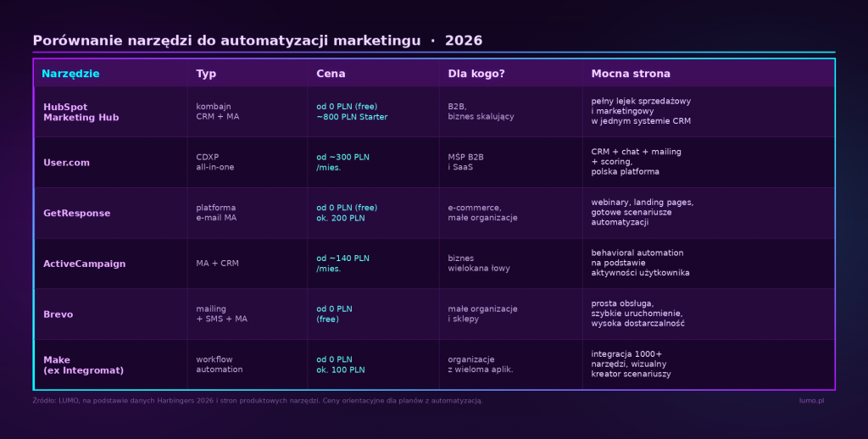Select the 'ActiveCampaign' tool name
The image size is (868, 439).
pyautogui.click(x=84, y=264)
